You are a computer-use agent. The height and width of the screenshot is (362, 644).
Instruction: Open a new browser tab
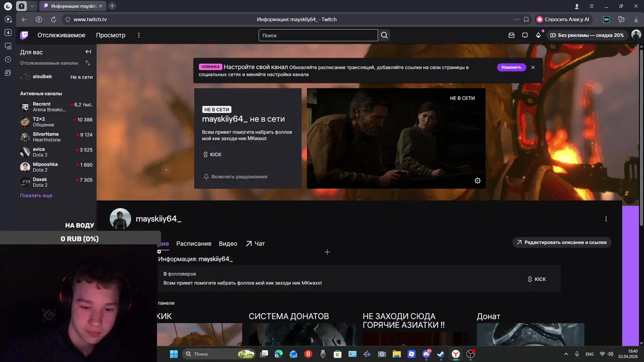coord(112,6)
